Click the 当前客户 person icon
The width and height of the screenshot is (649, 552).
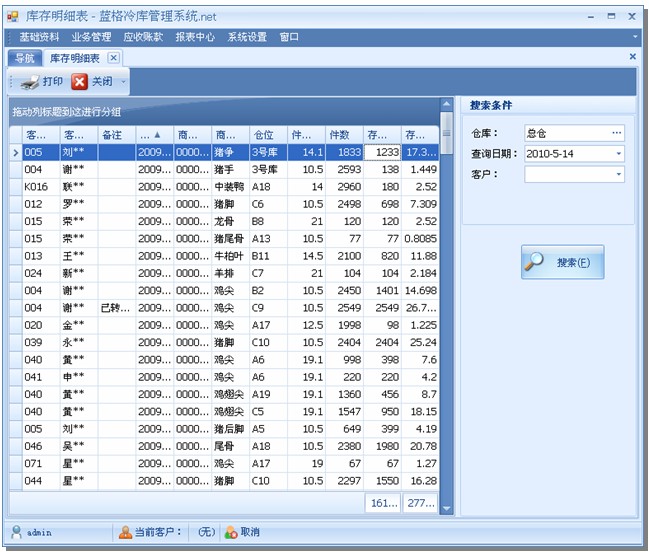click(x=125, y=532)
